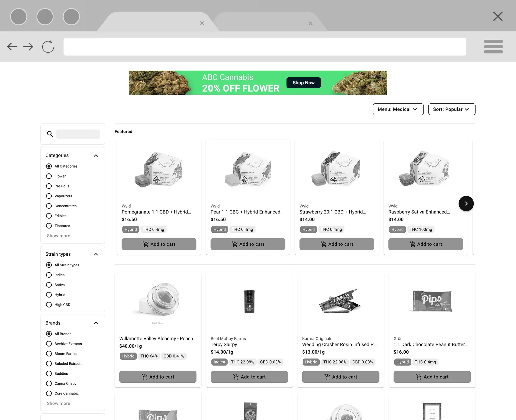The image size is (516, 420).
Task: Click the browser back arrow
Action: (x=12, y=47)
